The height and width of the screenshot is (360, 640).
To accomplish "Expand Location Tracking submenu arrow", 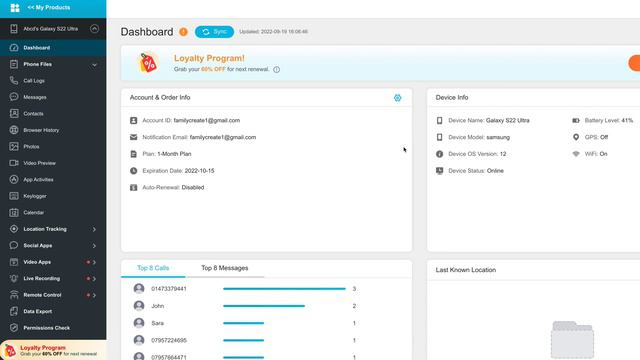I will 94,229.
